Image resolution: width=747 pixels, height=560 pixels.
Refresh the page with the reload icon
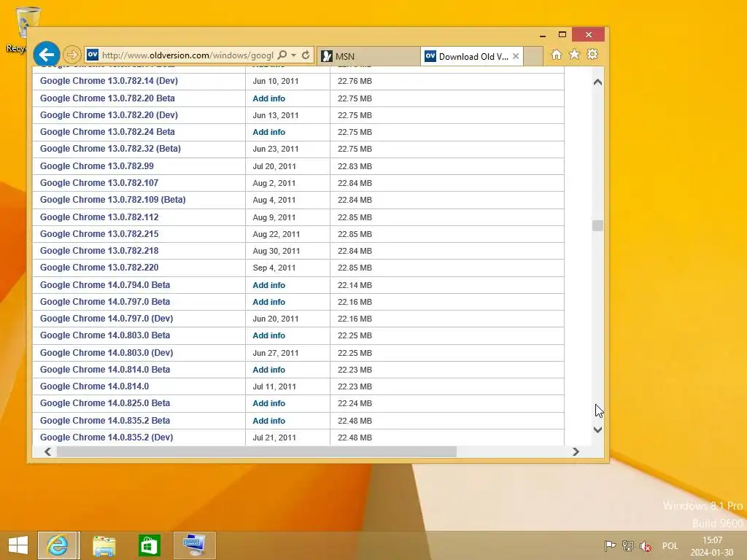tap(306, 55)
